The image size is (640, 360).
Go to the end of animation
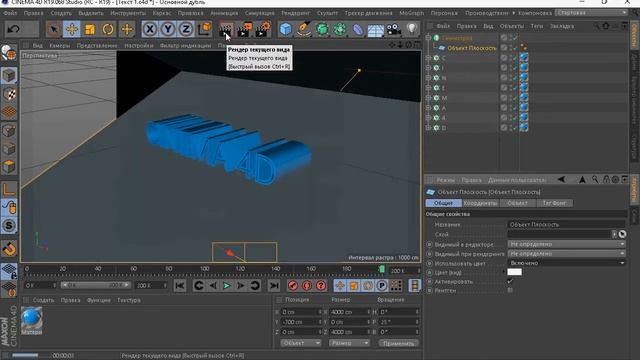point(274,286)
